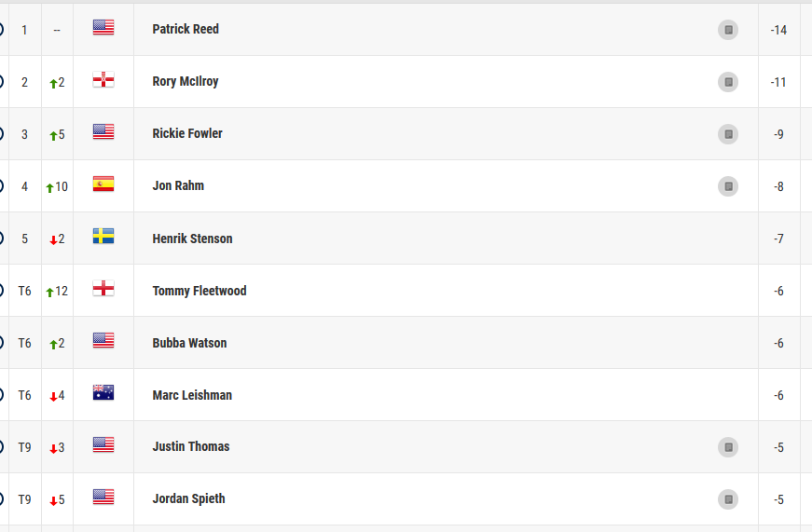Click Tommy Fleetwood's player name
Image resolution: width=812 pixels, height=532 pixels.
[x=200, y=291]
